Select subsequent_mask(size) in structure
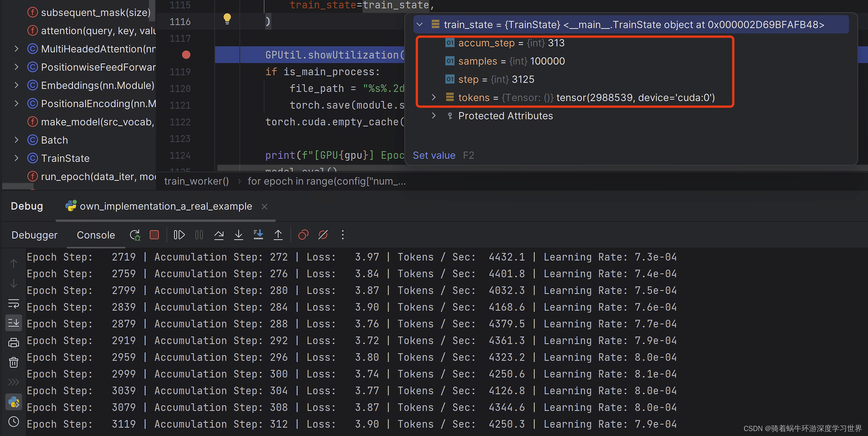 (89, 13)
